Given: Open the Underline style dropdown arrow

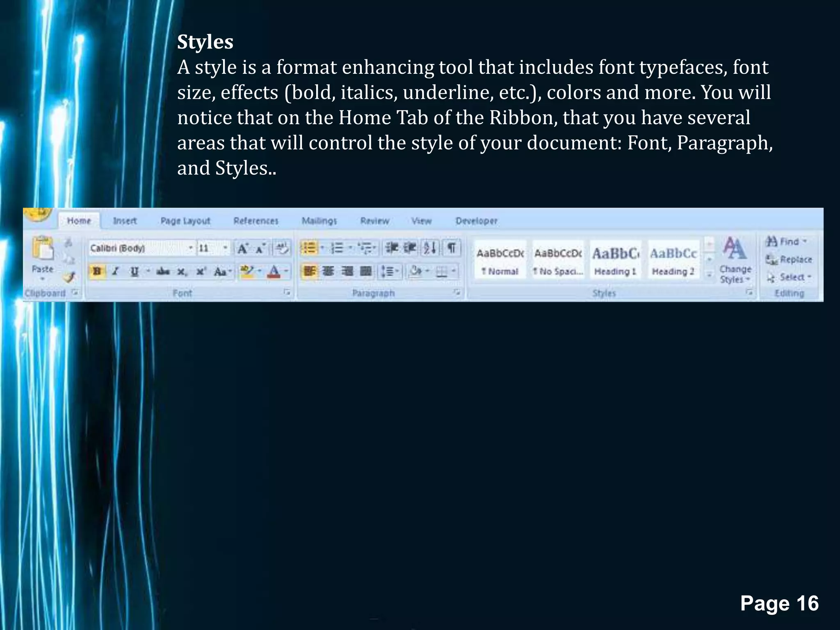Looking at the screenshot, I should coord(148,271).
